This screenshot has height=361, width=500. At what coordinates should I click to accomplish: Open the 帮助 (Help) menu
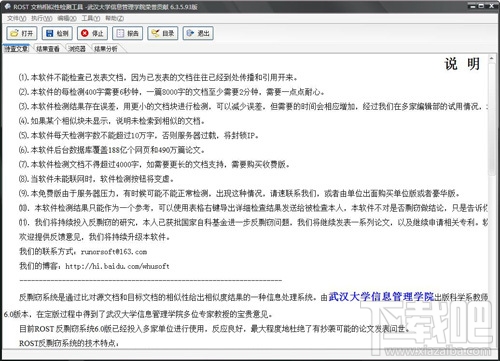pos(115,18)
